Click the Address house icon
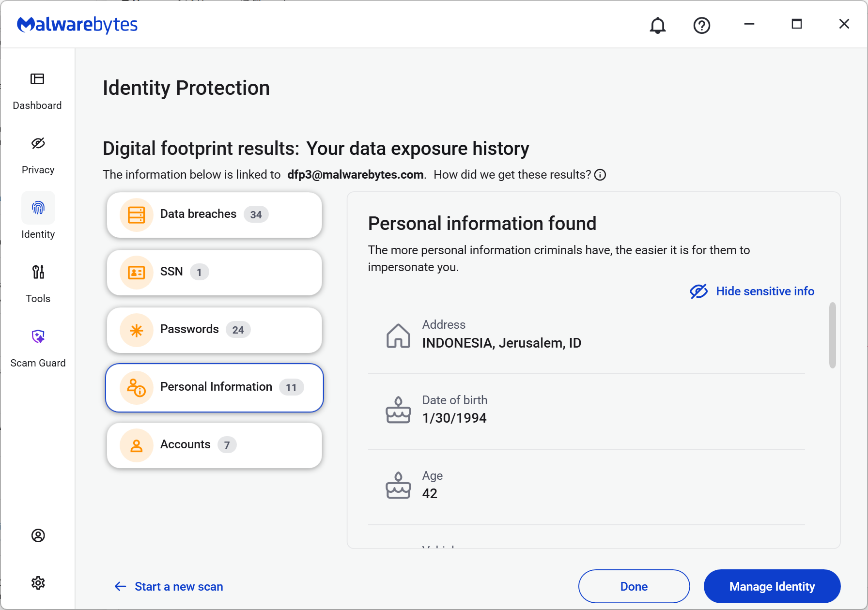Screen dimensions: 868x610 coord(398,335)
